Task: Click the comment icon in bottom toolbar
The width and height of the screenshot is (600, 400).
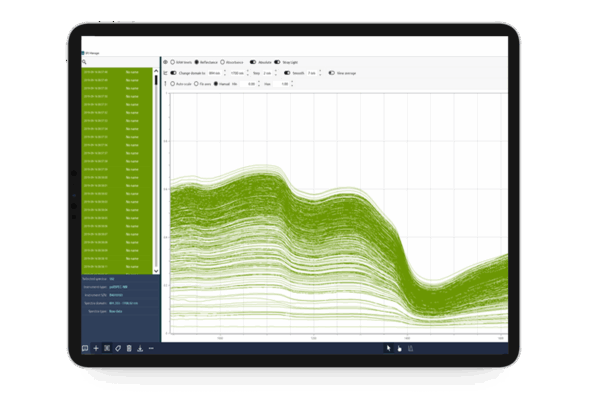Action: (85, 348)
